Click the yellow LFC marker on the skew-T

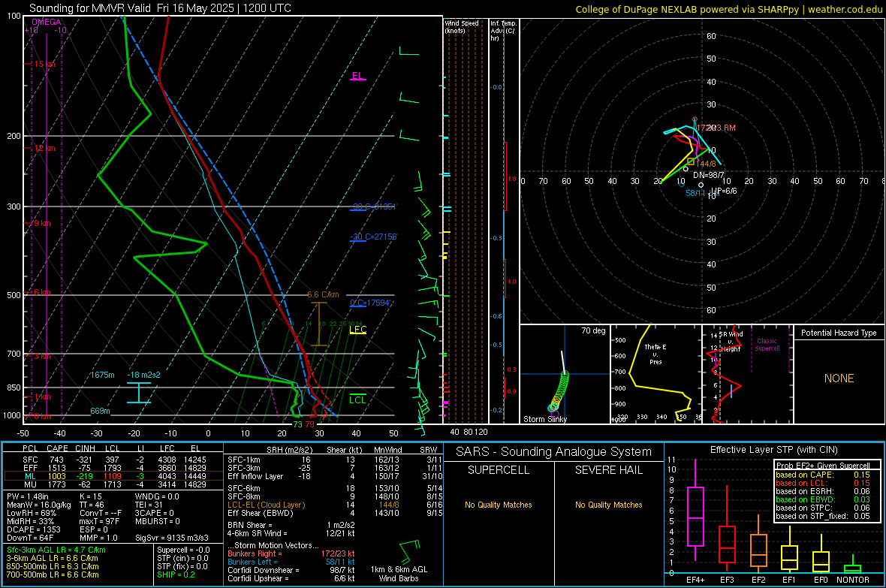(357, 330)
